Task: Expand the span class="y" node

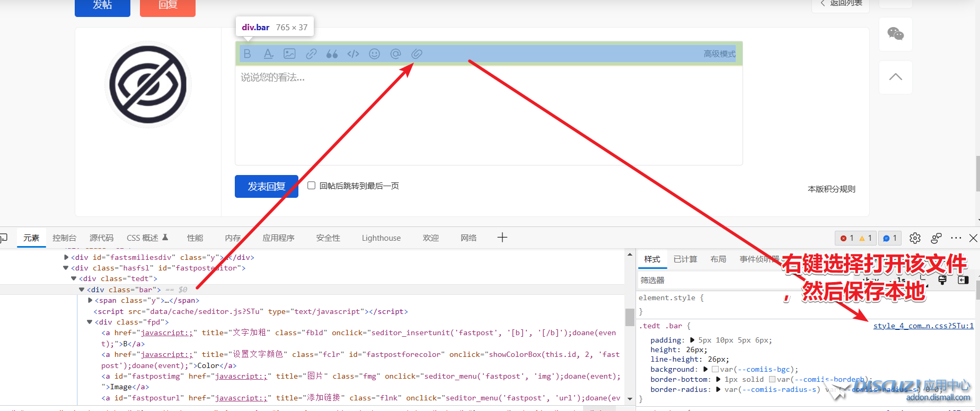Action: pyautogui.click(x=90, y=301)
